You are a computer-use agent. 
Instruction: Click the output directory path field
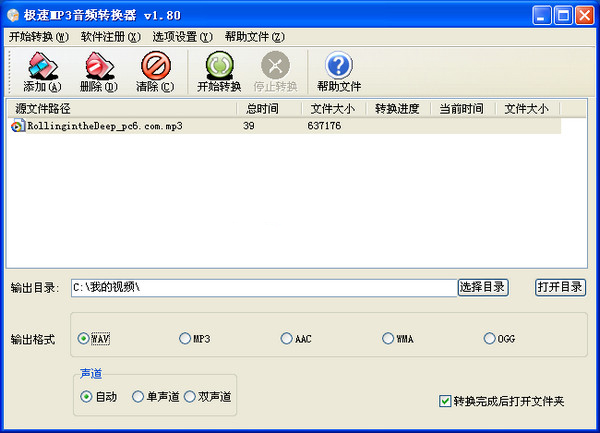(x=264, y=288)
